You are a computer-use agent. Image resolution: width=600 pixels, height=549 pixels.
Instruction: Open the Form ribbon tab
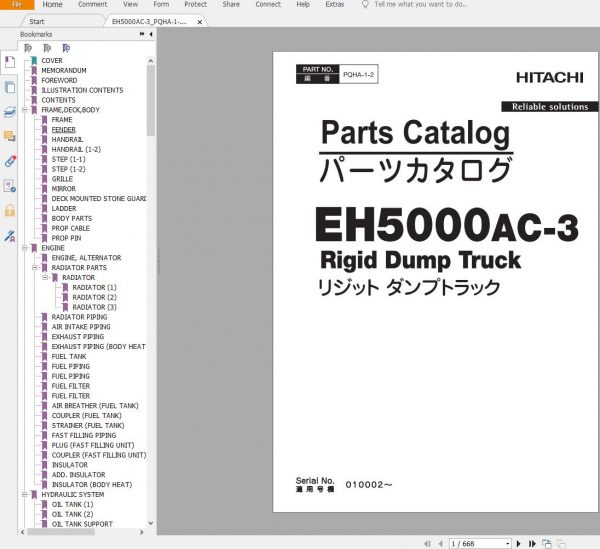161,5
